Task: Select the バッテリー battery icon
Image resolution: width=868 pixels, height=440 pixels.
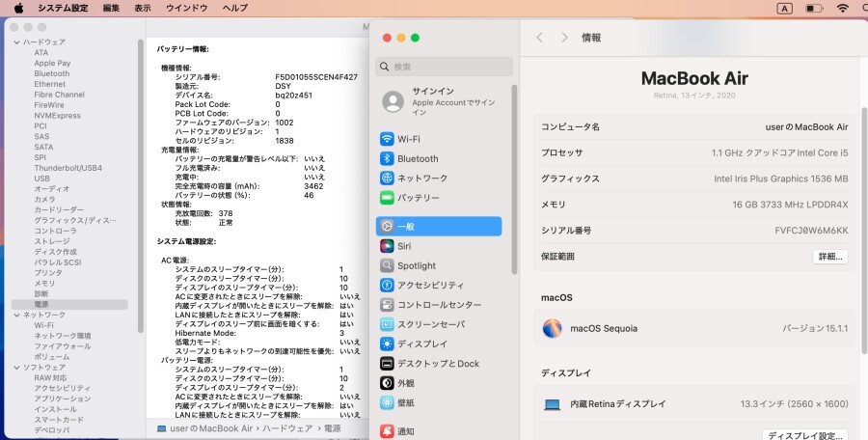Action: point(387,197)
